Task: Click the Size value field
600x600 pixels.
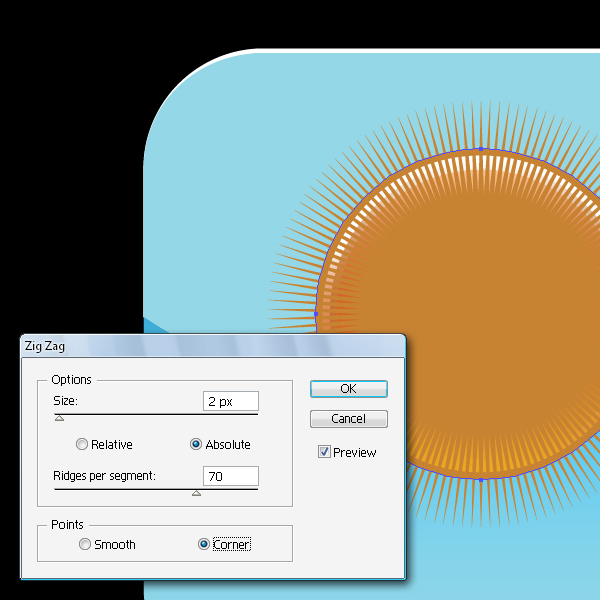Action: pos(231,401)
